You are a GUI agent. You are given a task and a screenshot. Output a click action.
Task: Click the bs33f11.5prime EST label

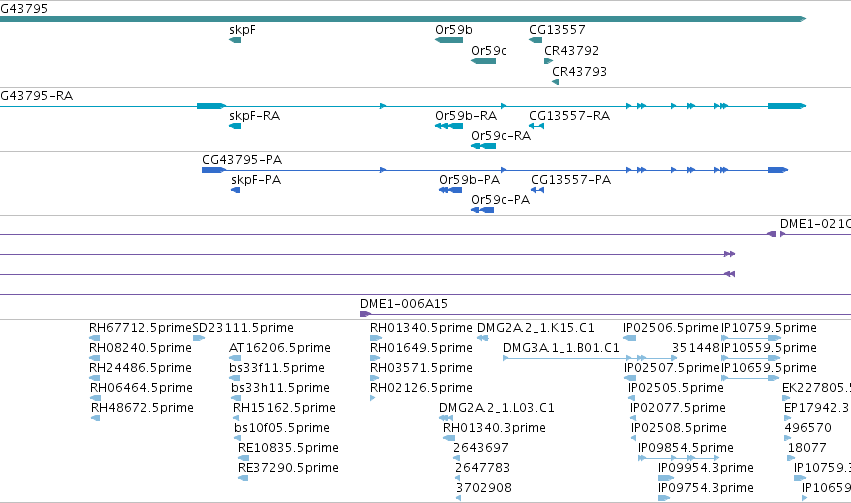277,368
